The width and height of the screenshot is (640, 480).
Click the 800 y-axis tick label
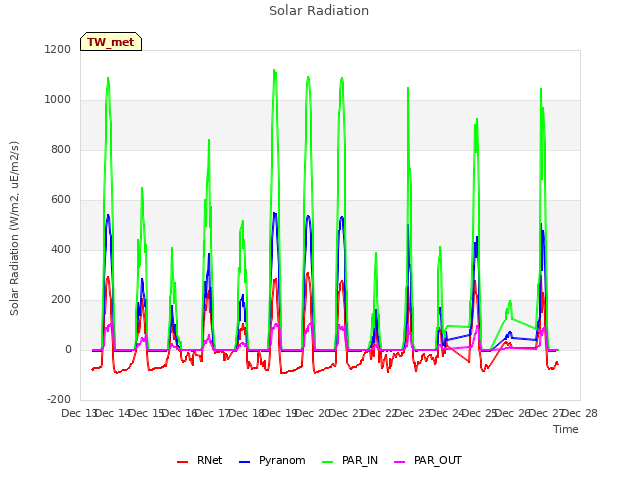point(61,149)
